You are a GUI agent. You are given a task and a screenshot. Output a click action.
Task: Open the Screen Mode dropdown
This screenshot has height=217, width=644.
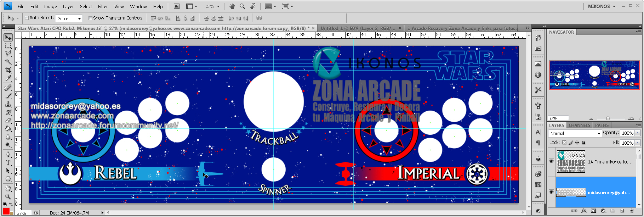tap(287, 6)
